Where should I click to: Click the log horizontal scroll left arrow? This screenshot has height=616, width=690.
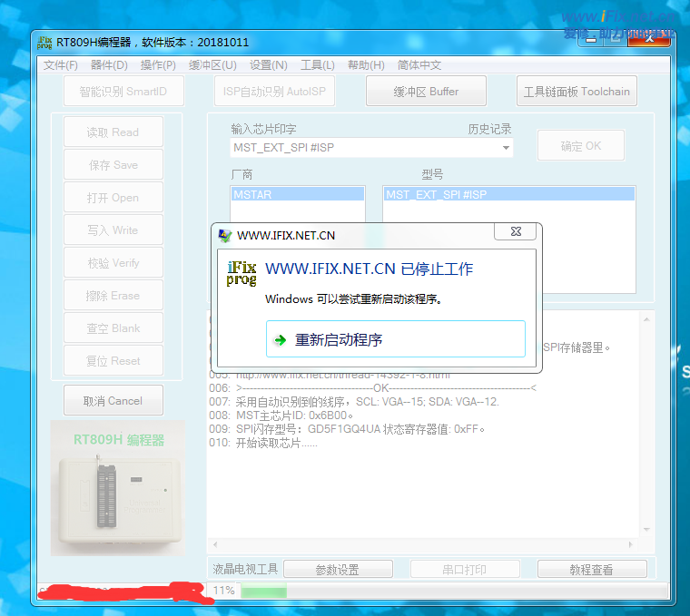[x=215, y=544]
